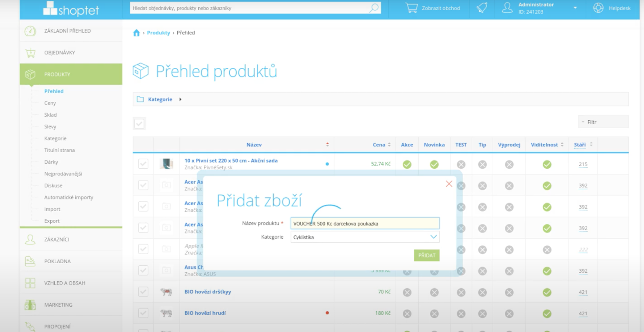Click the Zákazníci person icon

point(30,239)
